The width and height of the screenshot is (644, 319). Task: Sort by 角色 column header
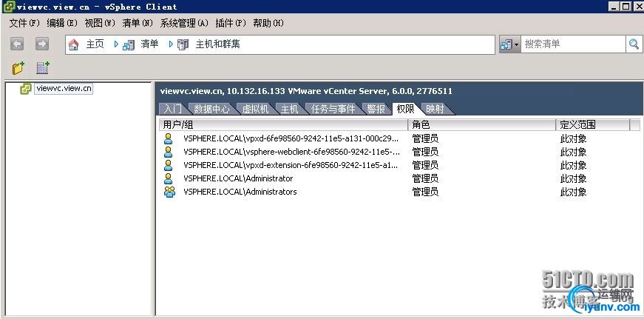482,124
